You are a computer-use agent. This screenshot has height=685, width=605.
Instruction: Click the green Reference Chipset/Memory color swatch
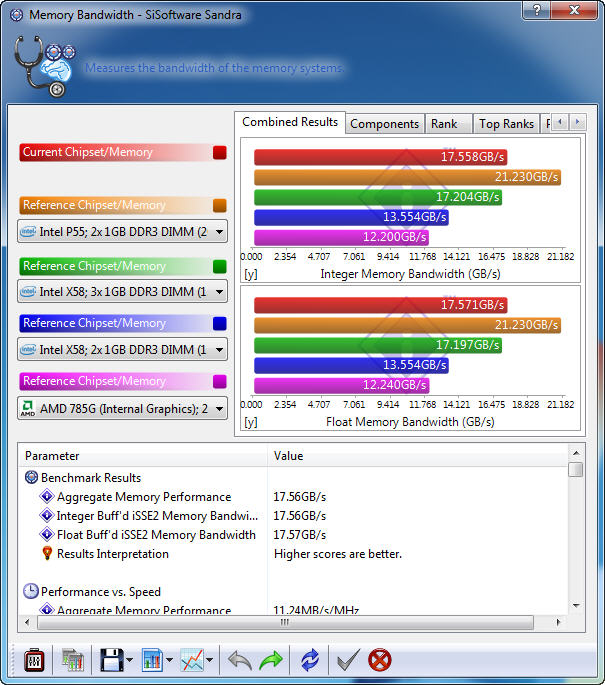[x=219, y=266]
